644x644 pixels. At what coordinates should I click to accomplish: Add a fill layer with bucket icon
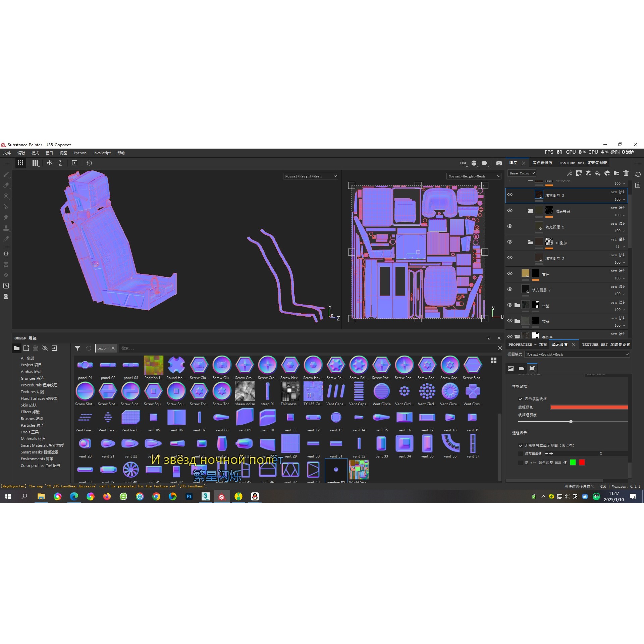597,173
